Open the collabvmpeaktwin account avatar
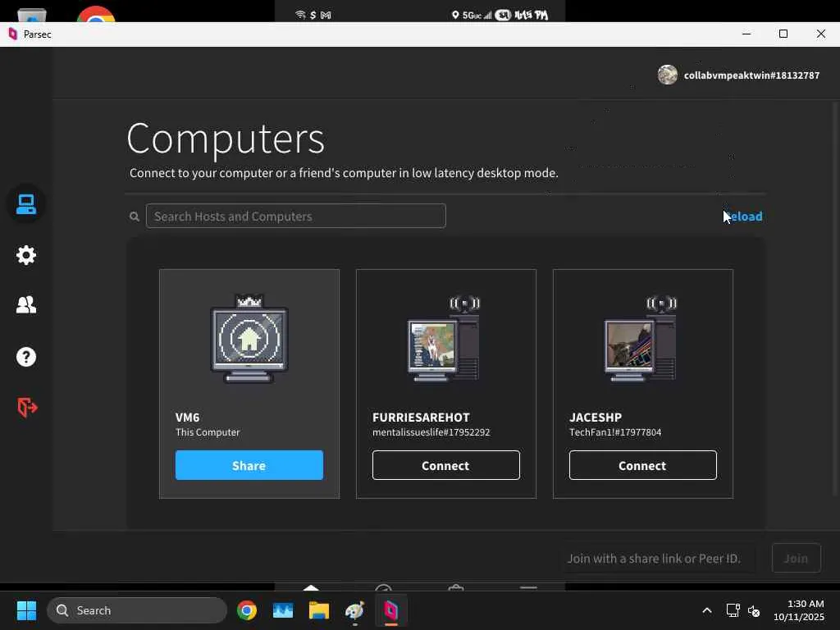The image size is (840, 630). point(668,75)
